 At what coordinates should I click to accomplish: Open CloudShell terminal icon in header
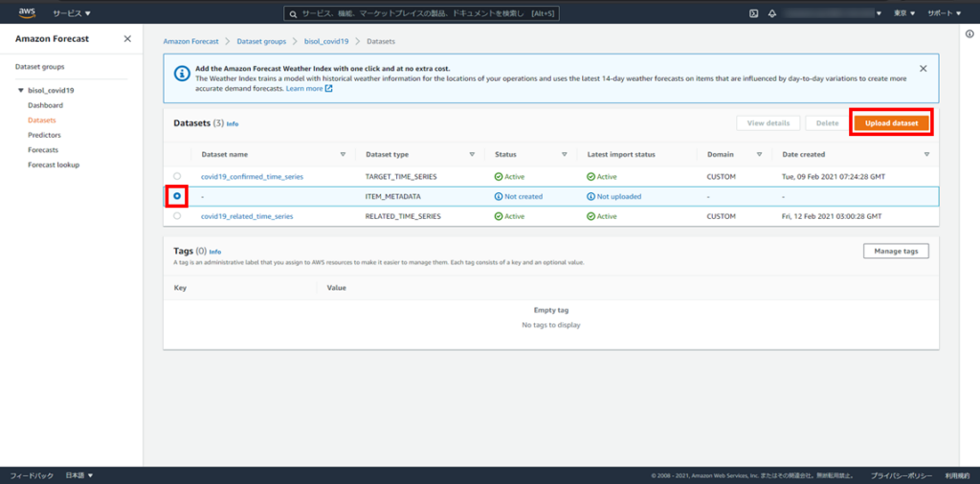coord(754,13)
